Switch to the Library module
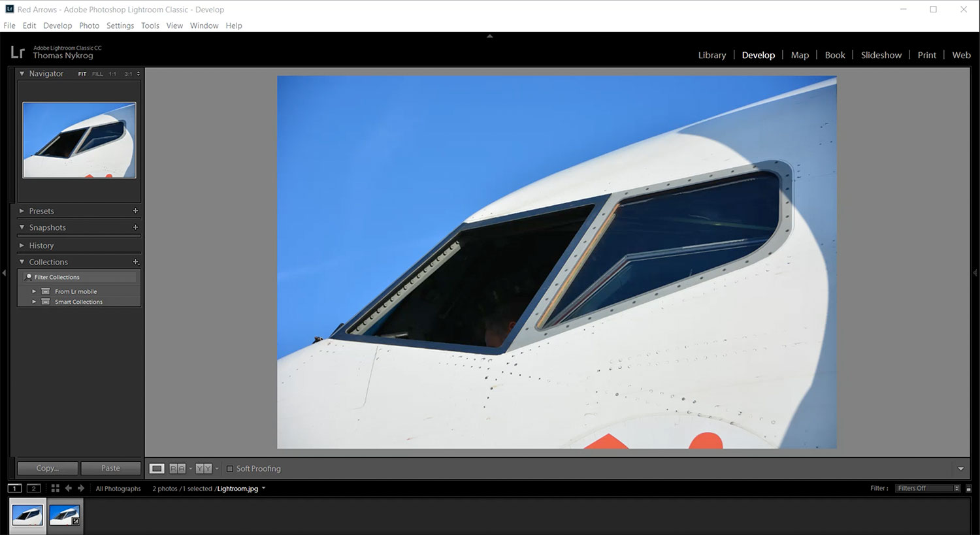 711,56
